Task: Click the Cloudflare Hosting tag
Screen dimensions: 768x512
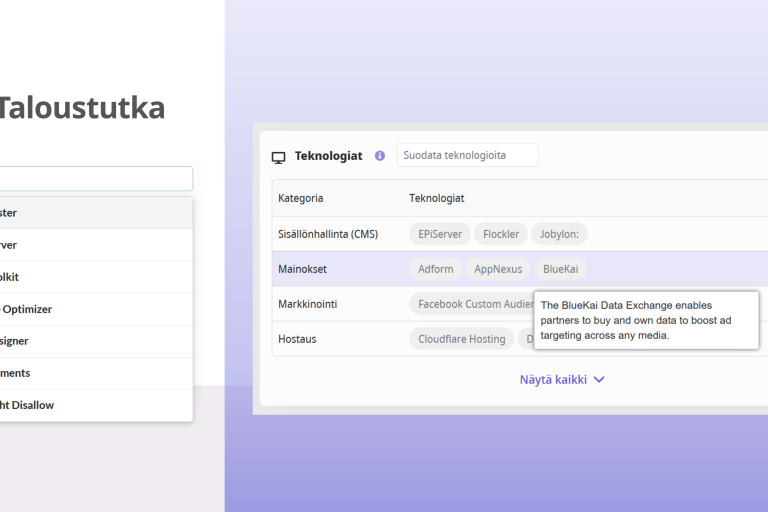Action: click(461, 339)
